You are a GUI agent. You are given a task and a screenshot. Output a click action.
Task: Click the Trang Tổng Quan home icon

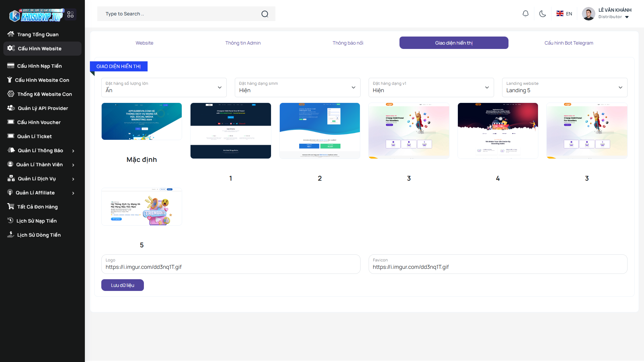11,34
